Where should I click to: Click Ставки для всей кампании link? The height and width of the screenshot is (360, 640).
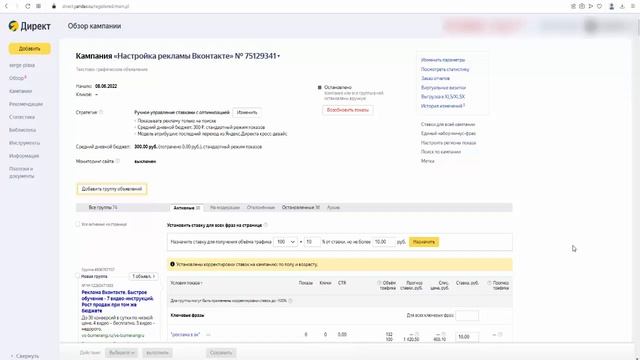[x=448, y=124]
